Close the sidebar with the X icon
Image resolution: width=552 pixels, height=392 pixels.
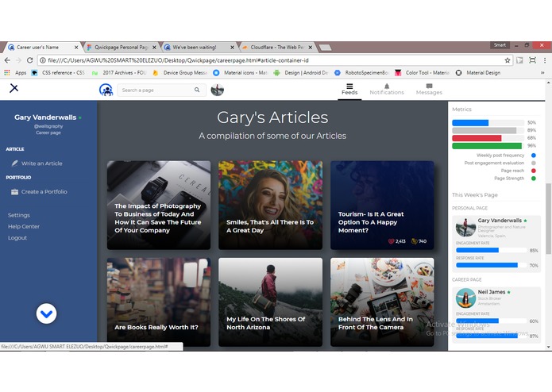[x=14, y=88]
